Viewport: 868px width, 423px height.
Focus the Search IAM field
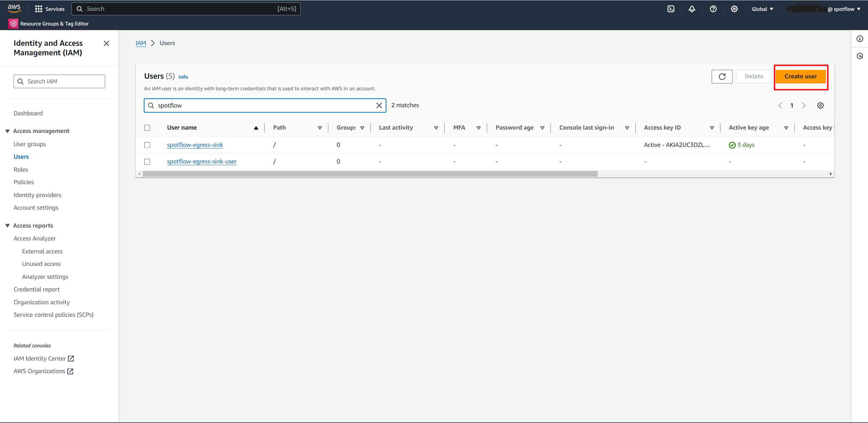(x=59, y=81)
